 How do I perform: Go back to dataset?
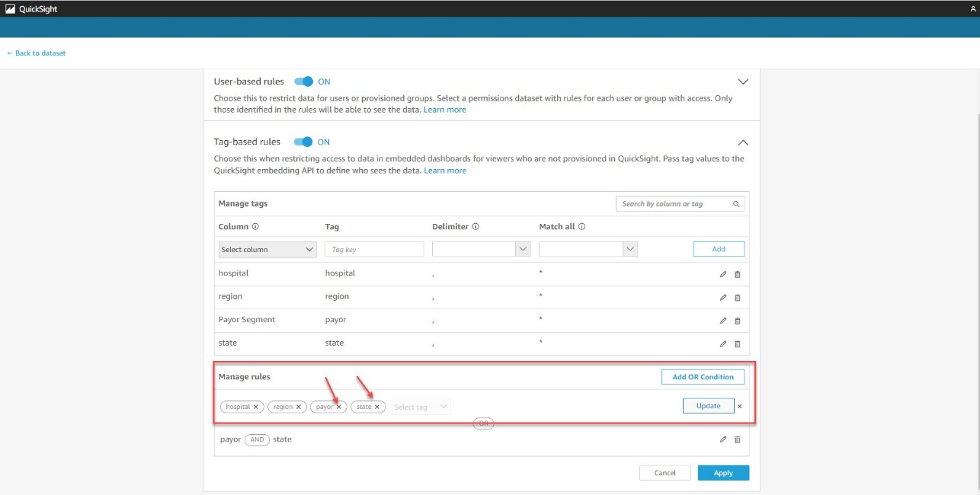tap(37, 53)
